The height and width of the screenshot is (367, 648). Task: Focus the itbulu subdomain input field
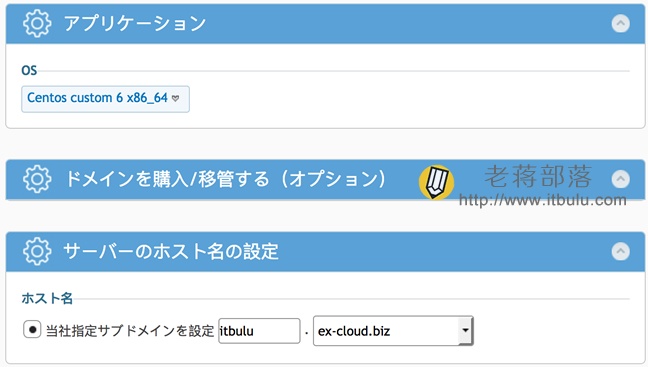259,331
